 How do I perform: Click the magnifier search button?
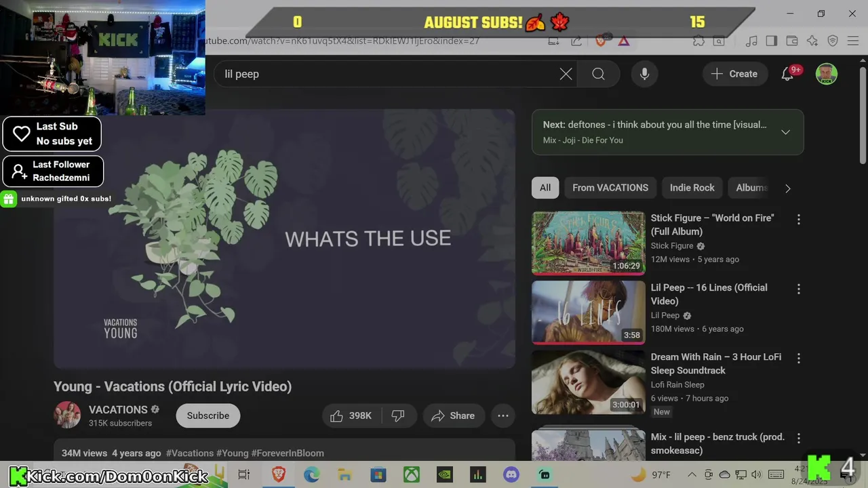(598, 74)
